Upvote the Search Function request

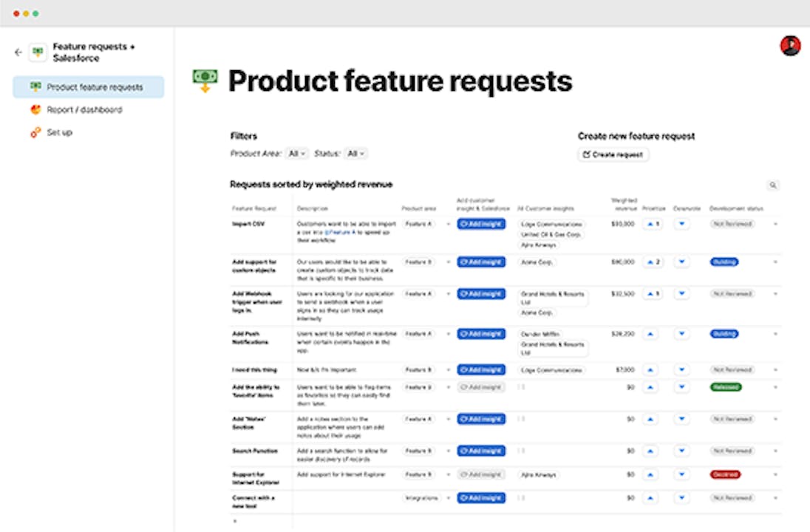pos(651,451)
